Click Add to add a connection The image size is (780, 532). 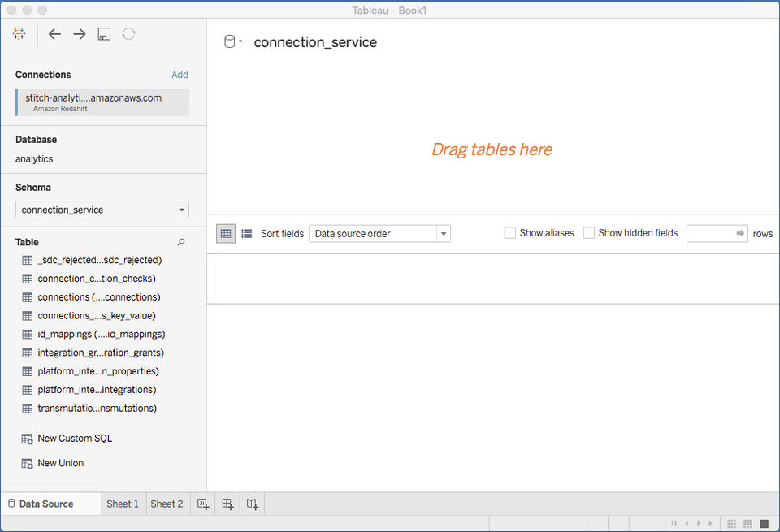[180, 75]
